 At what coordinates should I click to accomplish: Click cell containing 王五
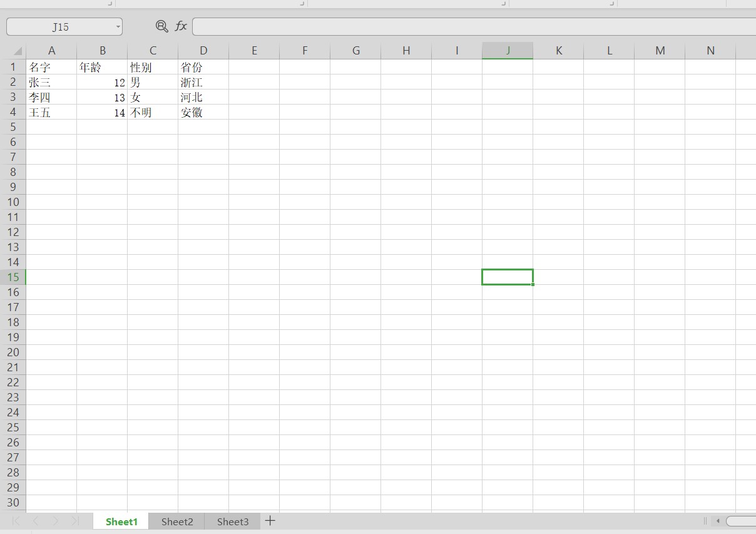(x=51, y=112)
